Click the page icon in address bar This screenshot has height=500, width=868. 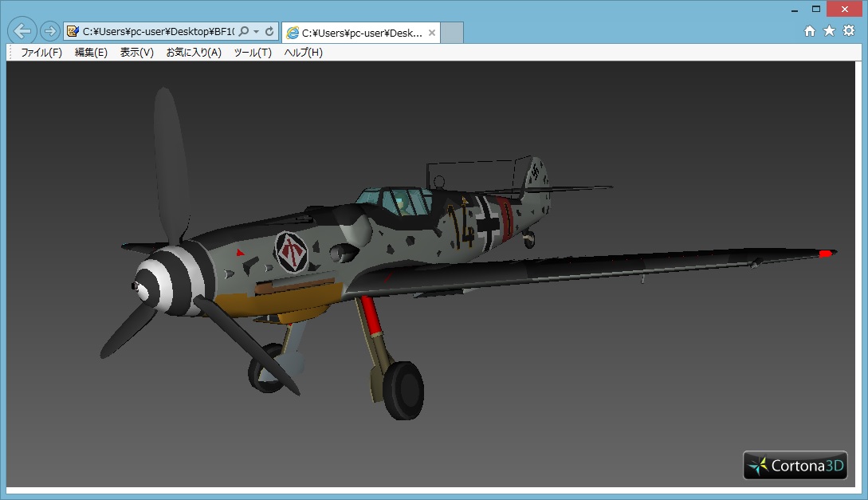73,32
